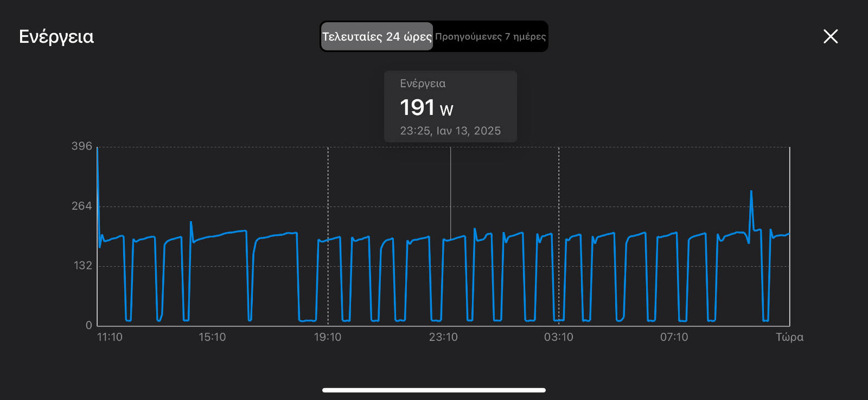Click the 264 y-axis value

[x=82, y=206]
